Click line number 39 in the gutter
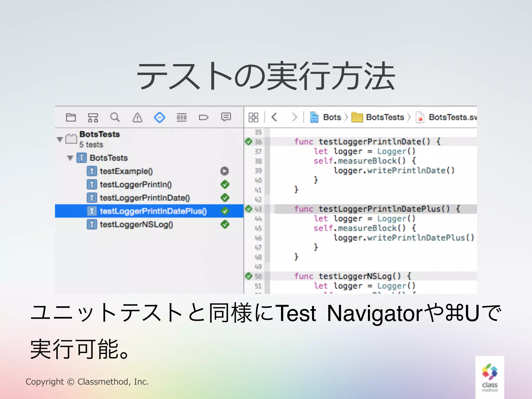The image size is (532, 399). 258,171
